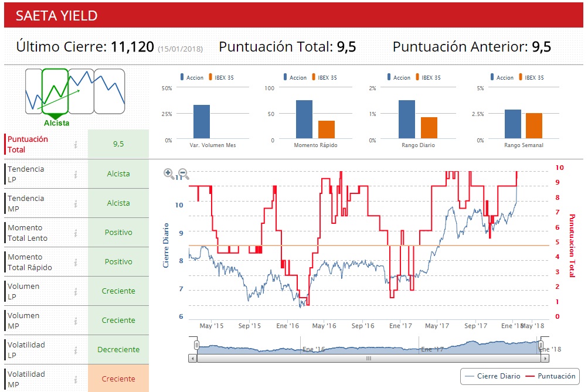
Task: Open info icon for Volatilidad LP
Action: coord(76,350)
